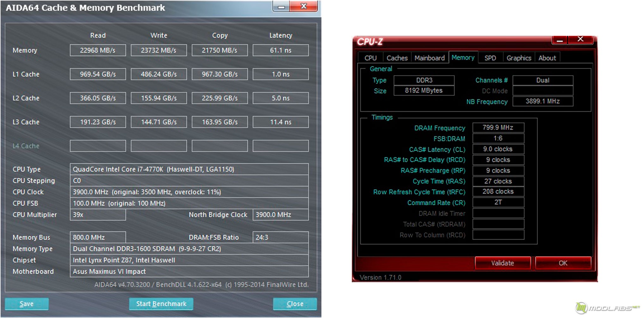The height and width of the screenshot is (318, 644).
Task: Click FSB:DRAM 1:6 value
Action: click(x=498, y=138)
